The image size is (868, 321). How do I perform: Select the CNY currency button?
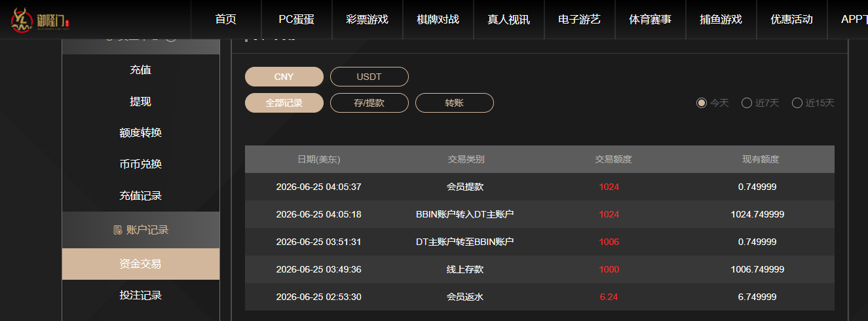(284, 77)
